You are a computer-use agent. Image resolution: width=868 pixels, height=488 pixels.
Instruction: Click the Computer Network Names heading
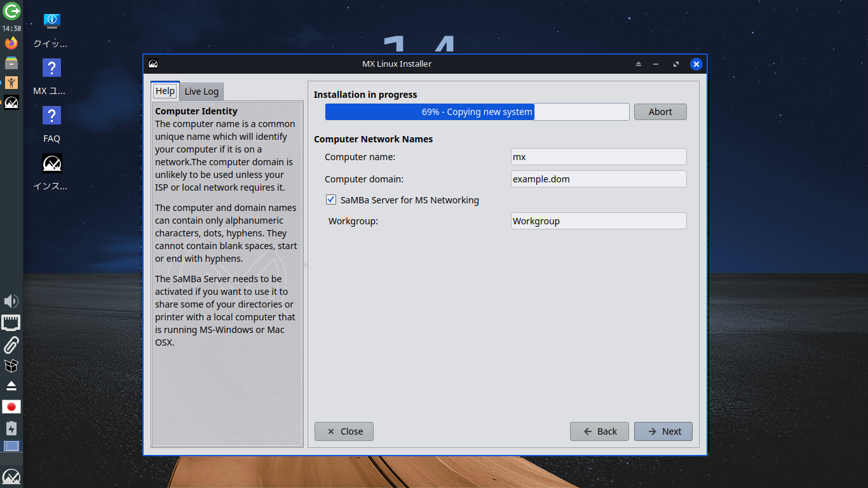click(x=373, y=139)
